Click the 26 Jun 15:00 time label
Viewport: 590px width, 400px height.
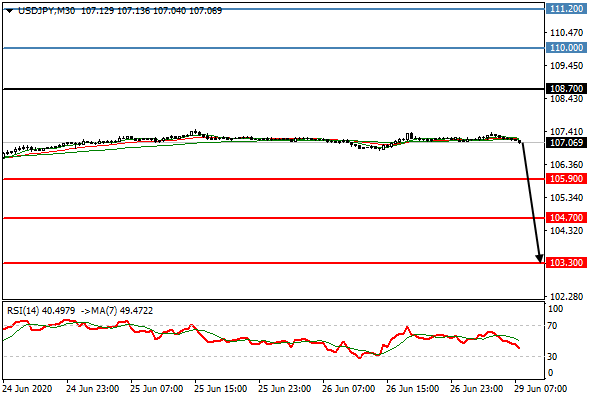coord(412,388)
